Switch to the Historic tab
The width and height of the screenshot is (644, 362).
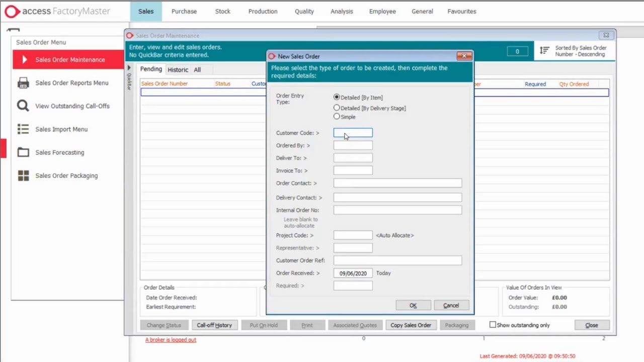pos(178,70)
